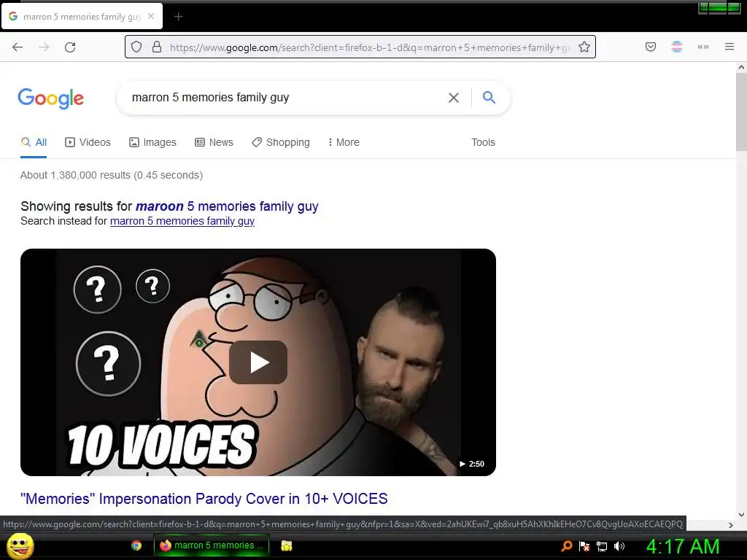747x560 pixels.
Task: Click the flag tray icon with red X
Action: [584, 546]
